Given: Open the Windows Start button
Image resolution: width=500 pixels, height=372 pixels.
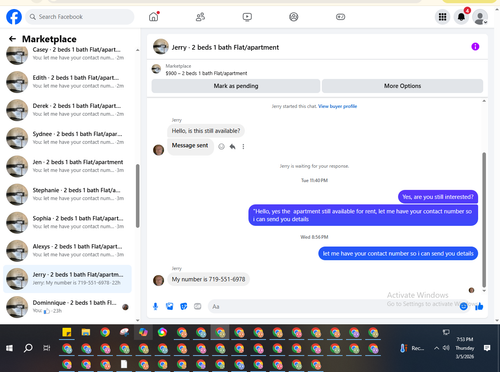Looking at the screenshot, I should [x=9, y=348].
